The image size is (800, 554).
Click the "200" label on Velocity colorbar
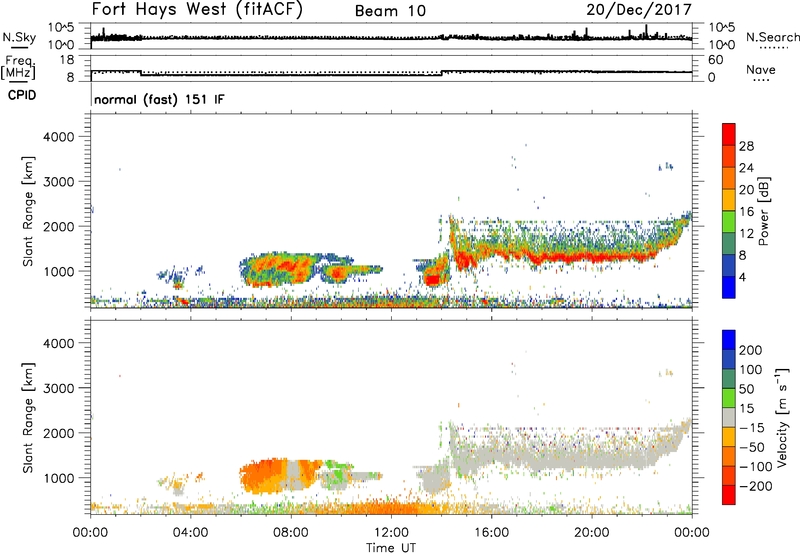pyautogui.click(x=751, y=350)
